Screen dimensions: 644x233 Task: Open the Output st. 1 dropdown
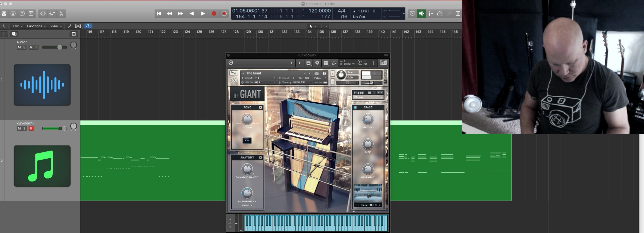click(x=258, y=78)
